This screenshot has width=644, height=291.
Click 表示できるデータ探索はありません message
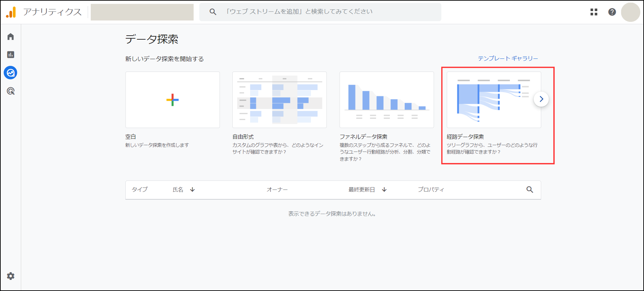pyautogui.click(x=332, y=214)
